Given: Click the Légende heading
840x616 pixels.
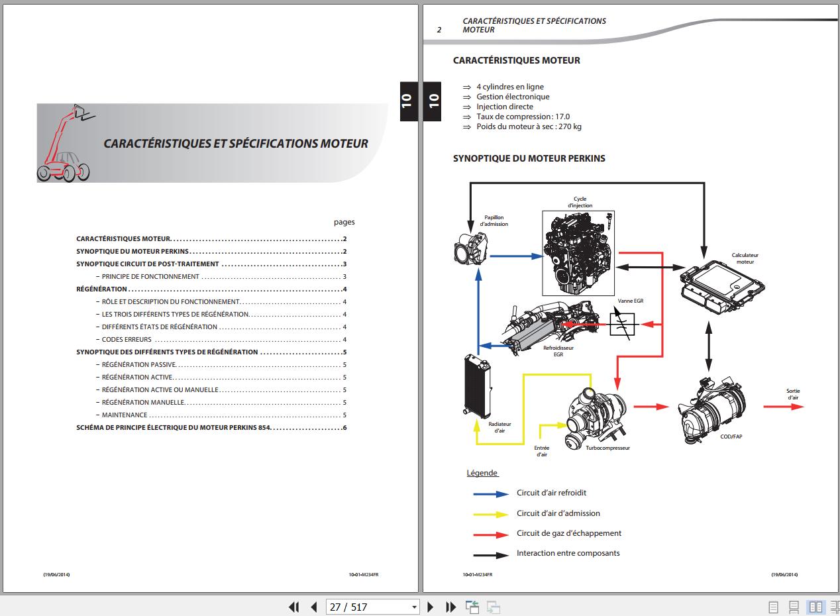Looking at the screenshot, I should coord(482,473).
